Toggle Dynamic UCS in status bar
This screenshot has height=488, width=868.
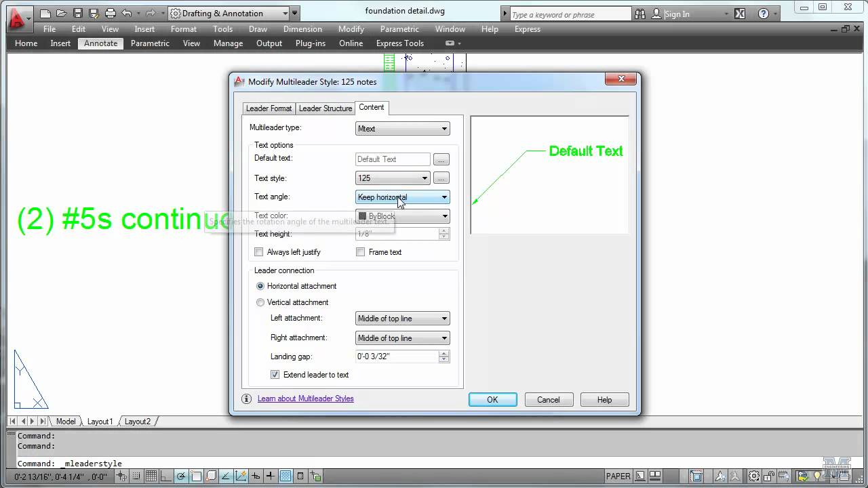(241, 476)
